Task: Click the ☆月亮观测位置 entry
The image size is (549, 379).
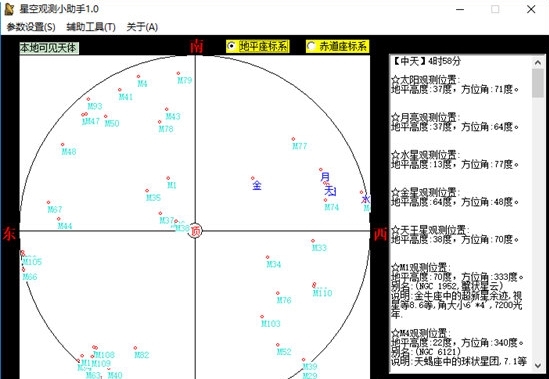Action: tap(426, 117)
